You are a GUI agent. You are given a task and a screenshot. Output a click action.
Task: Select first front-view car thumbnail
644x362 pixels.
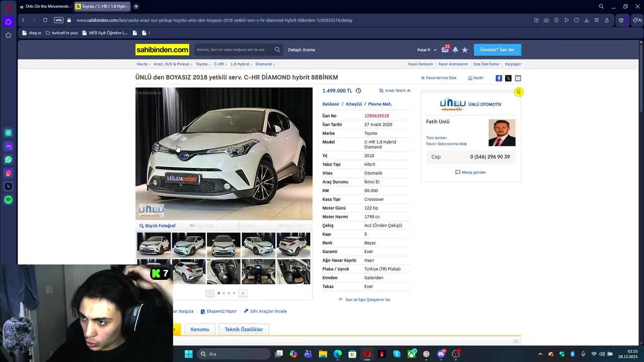tap(154, 245)
